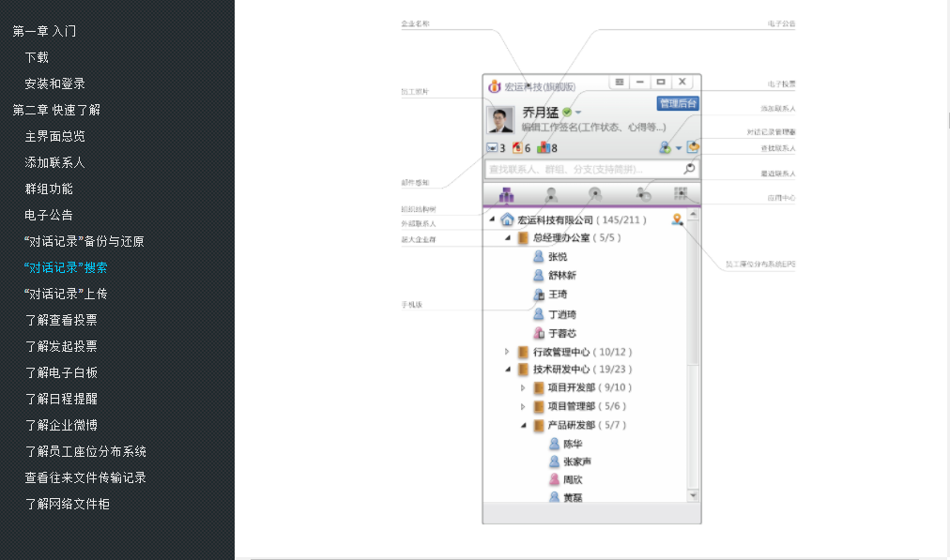Go to 了解查看投票

[x=61, y=320]
